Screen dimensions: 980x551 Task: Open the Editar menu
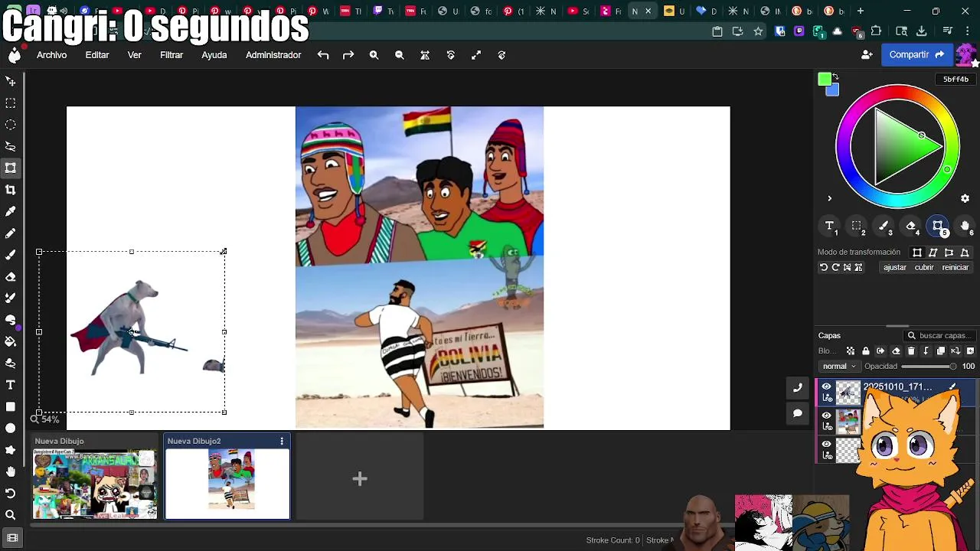click(x=97, y=55)
